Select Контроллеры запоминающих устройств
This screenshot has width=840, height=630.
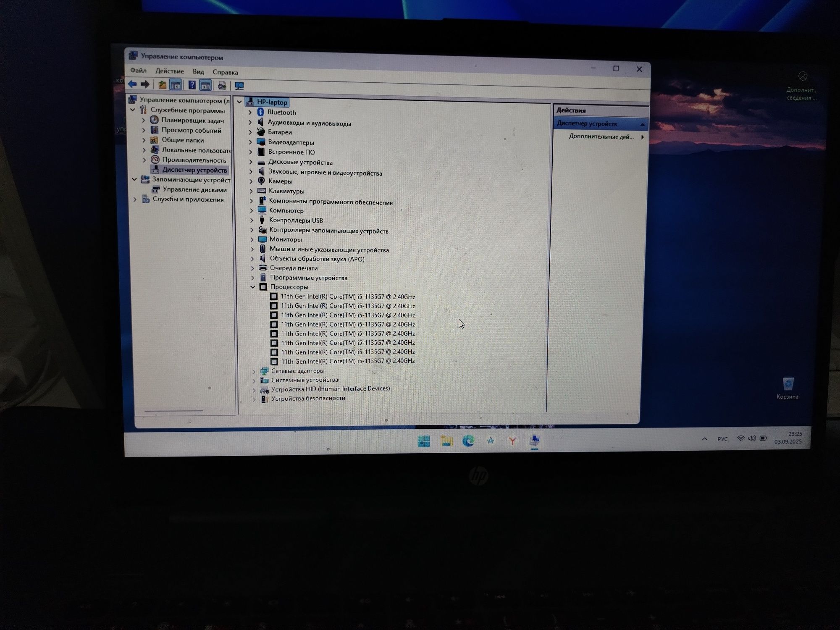329,231
